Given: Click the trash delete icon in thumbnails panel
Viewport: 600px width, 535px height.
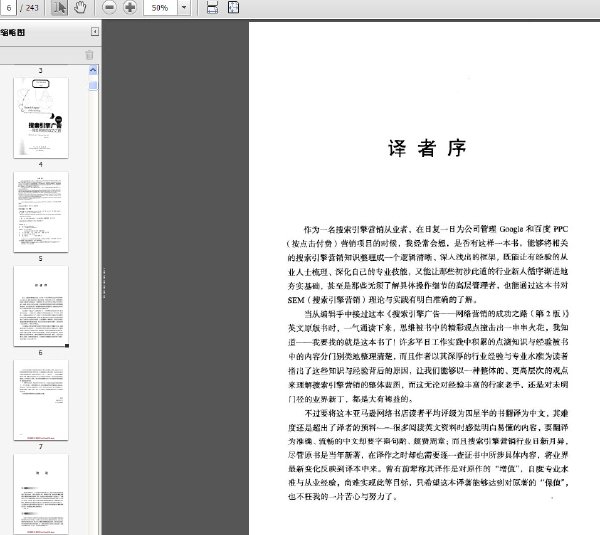Looking at the screenshot, I should coord(89,55).
